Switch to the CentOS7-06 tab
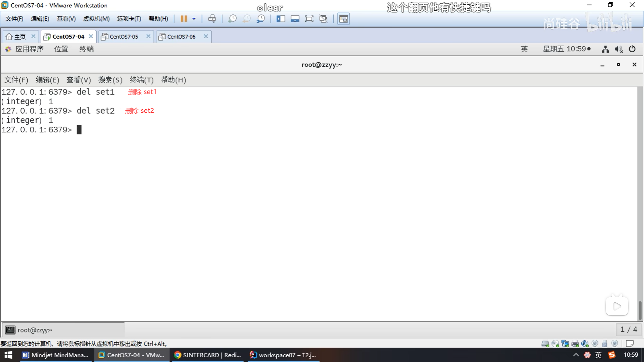The height and width of the screenshot is (362, 644). 181,37
